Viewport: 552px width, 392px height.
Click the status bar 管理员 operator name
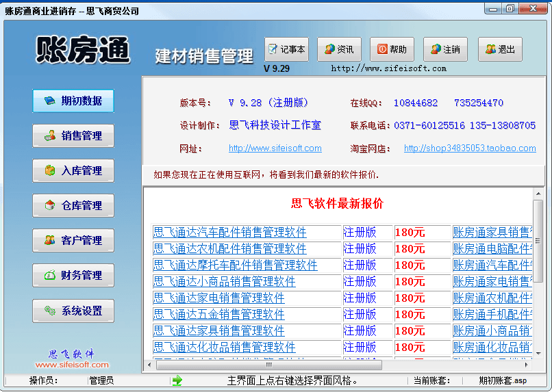(x=101, y=381)
